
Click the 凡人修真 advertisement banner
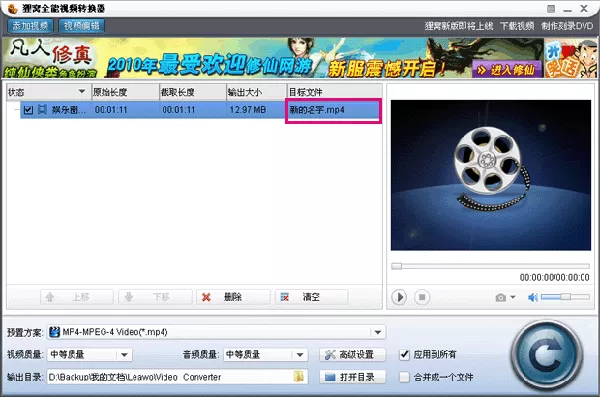coord(272,58)
